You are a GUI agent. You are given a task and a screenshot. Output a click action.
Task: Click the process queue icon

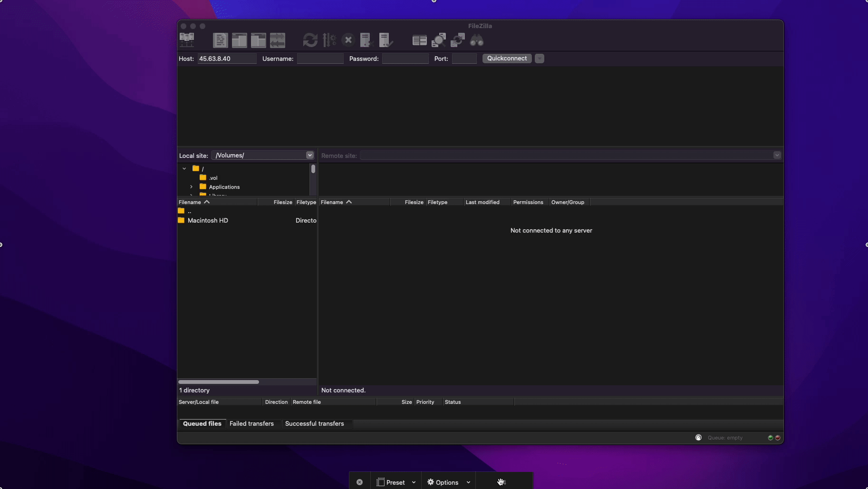point(329,40)
